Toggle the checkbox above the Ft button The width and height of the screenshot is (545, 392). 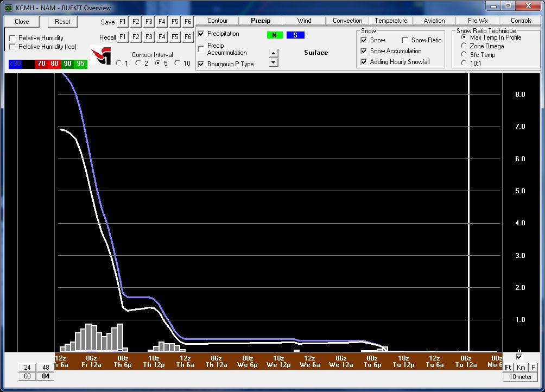[519, 357]
